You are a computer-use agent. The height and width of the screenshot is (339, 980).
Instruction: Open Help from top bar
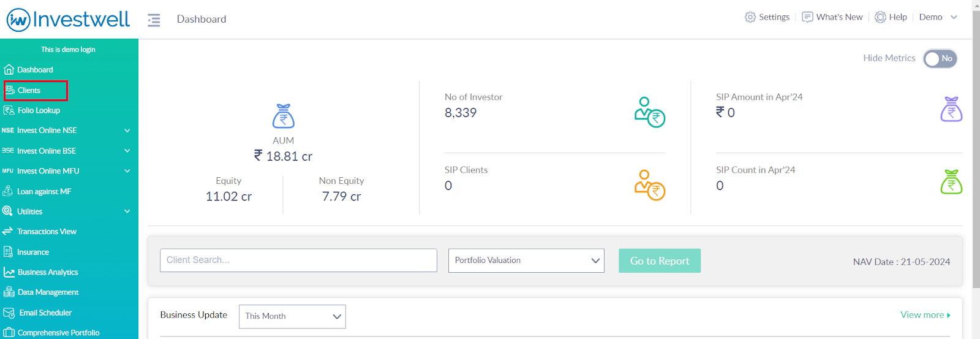click(x=898, y=17)
